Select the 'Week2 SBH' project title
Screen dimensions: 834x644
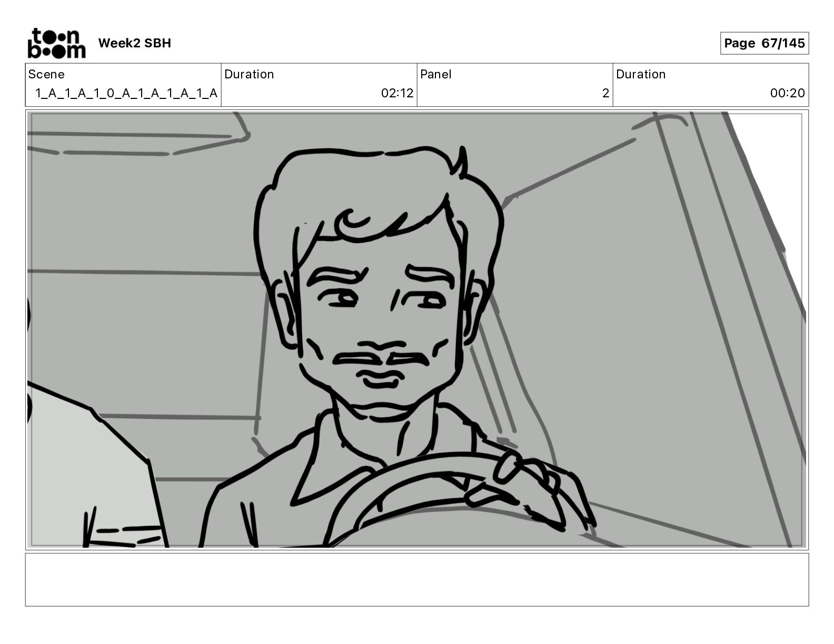coord(135,43)
